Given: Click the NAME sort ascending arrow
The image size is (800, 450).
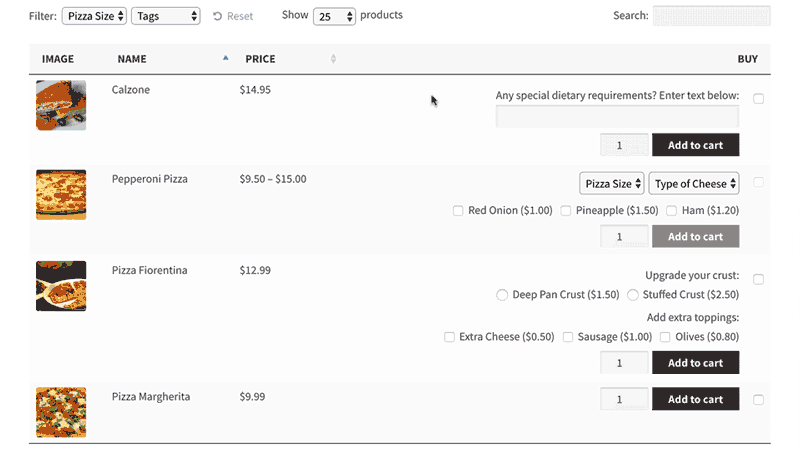Looking at the screenshot, I should coord(226,58).
